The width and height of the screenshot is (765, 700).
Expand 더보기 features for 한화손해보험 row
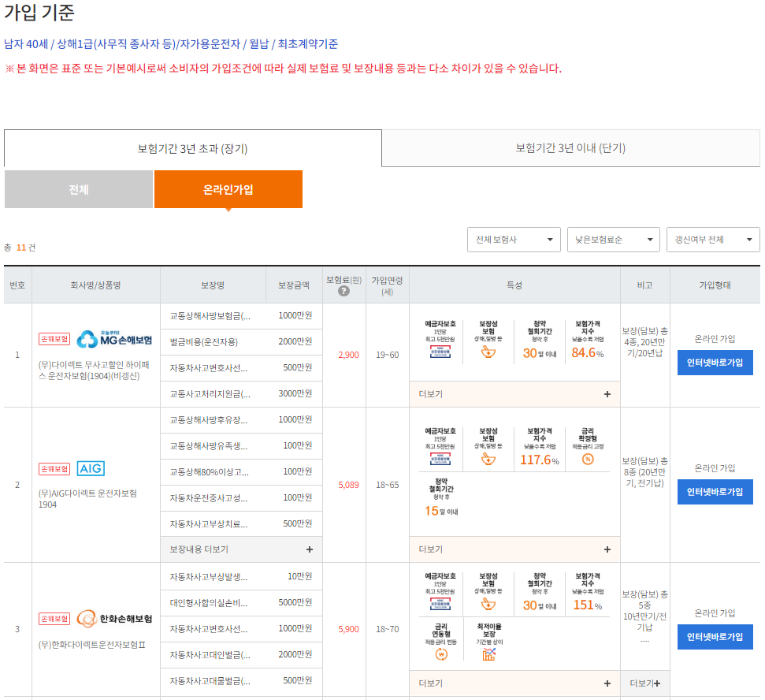click(x=514, y=683)
